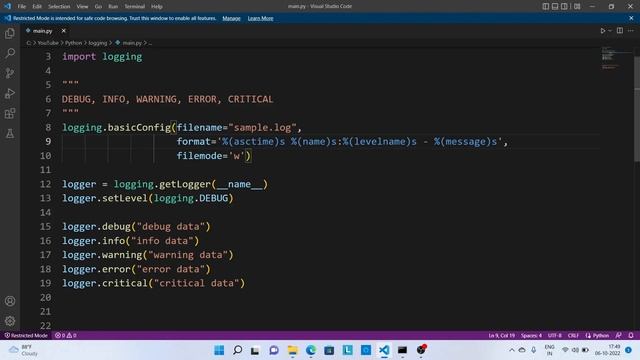The height and width of the screenshot is (360, 640).
Task: Open the Selection menu
Action: click(x=59, y=7)
